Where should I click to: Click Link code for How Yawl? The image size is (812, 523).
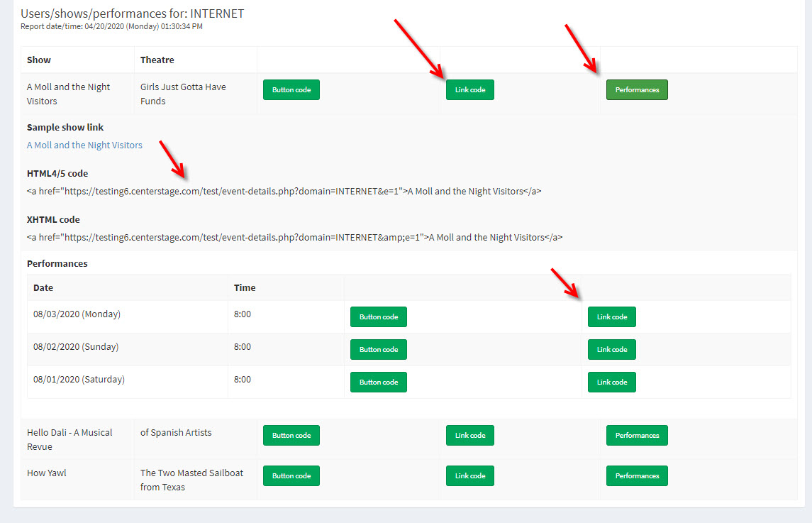pyautogui.click(x=469, y=476)
